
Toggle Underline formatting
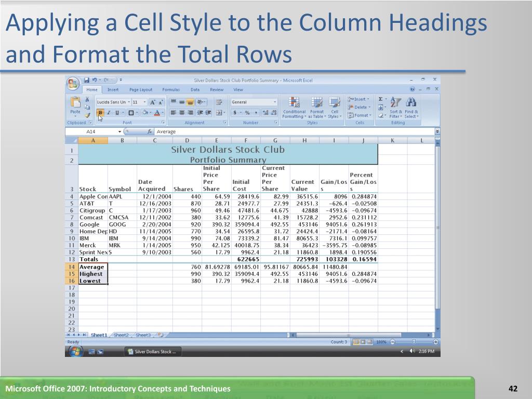click(117, 113)
